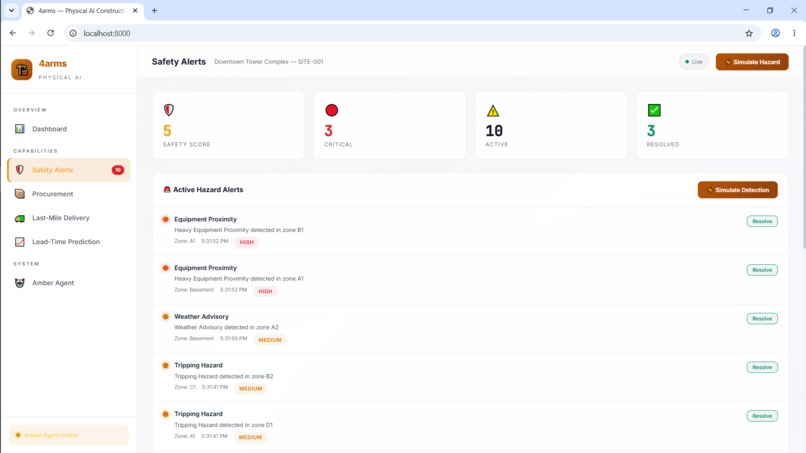Screen dimensions: 806x453
Task: Click the MEDIUM tag on Weather Advisory
Action: point(270,340)
